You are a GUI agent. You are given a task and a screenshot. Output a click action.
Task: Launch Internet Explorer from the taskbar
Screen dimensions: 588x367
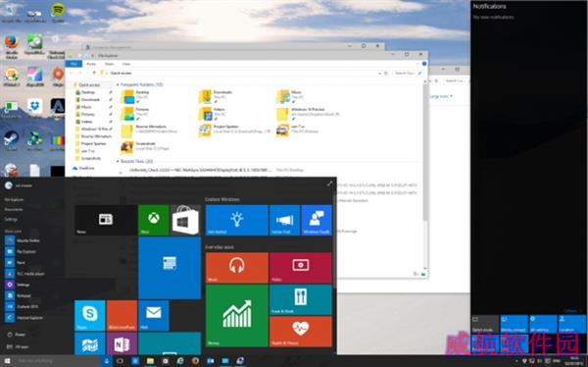(x=180, y=361)
